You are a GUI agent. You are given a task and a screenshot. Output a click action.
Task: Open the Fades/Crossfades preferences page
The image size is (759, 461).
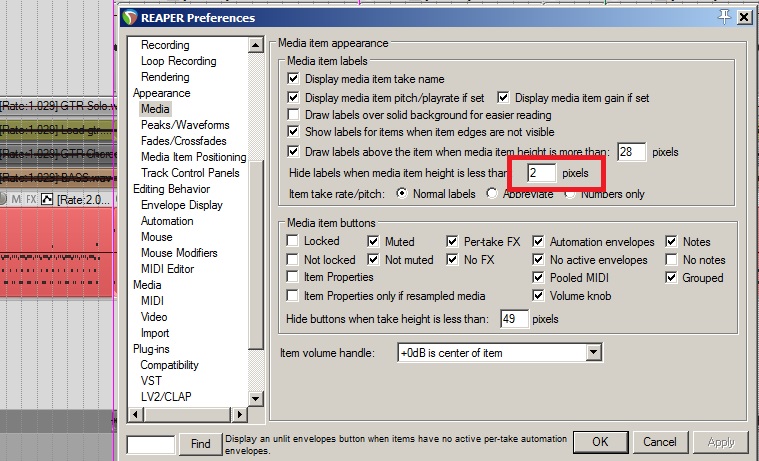point(183,141)
